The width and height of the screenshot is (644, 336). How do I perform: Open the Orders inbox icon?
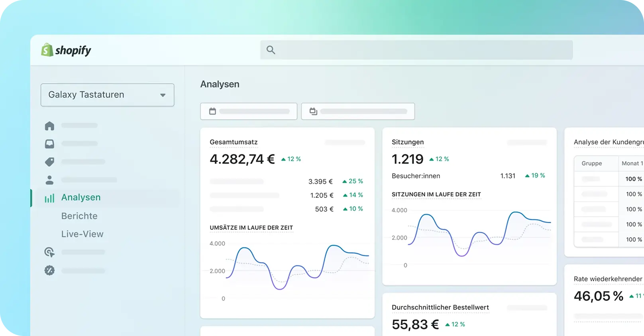pyautogui.click(x=49, y=144)
